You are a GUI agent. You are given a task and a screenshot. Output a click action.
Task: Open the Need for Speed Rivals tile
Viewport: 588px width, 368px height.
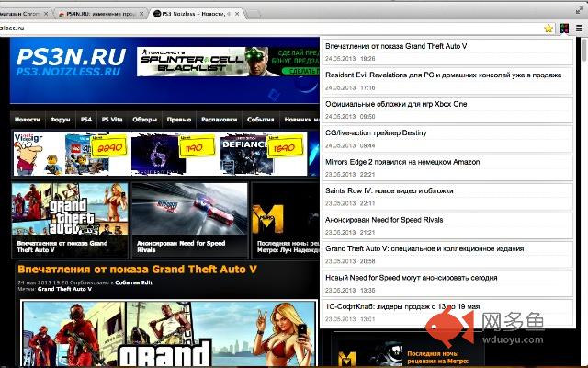pyautogui.click(x=190, y=221)
